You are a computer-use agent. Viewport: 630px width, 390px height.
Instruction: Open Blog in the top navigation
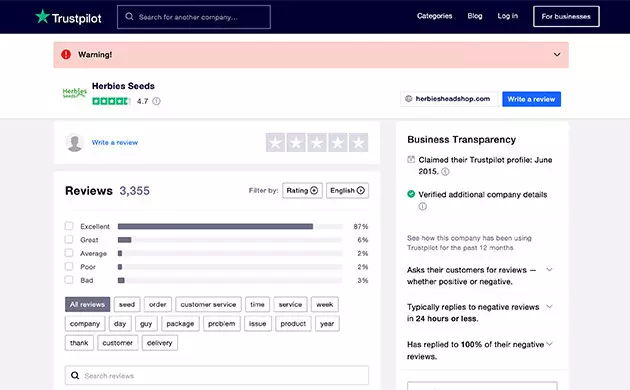point(475,16)
